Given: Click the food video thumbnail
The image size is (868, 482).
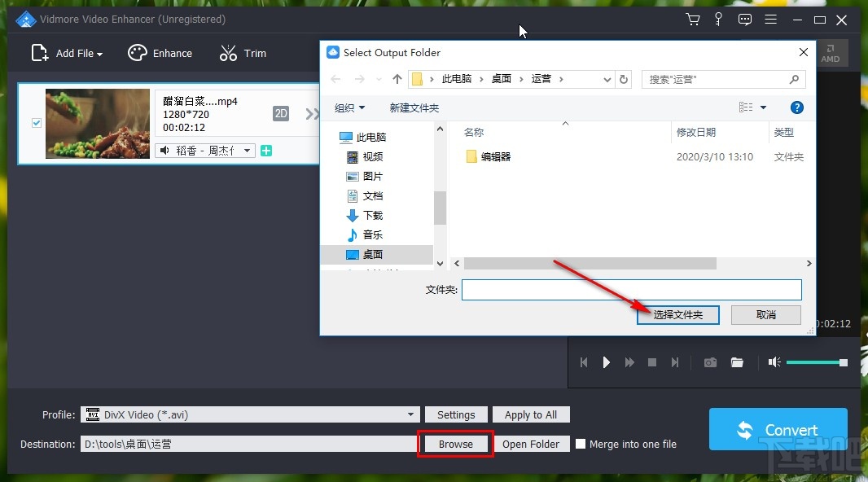Looking at the screenshot, I should [98, 124].
